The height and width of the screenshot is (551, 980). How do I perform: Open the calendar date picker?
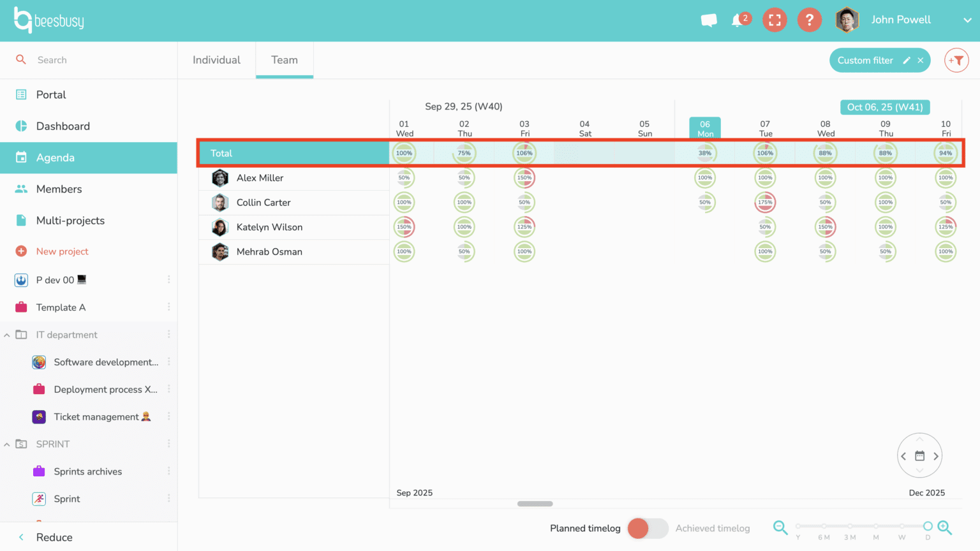(919, 455)
